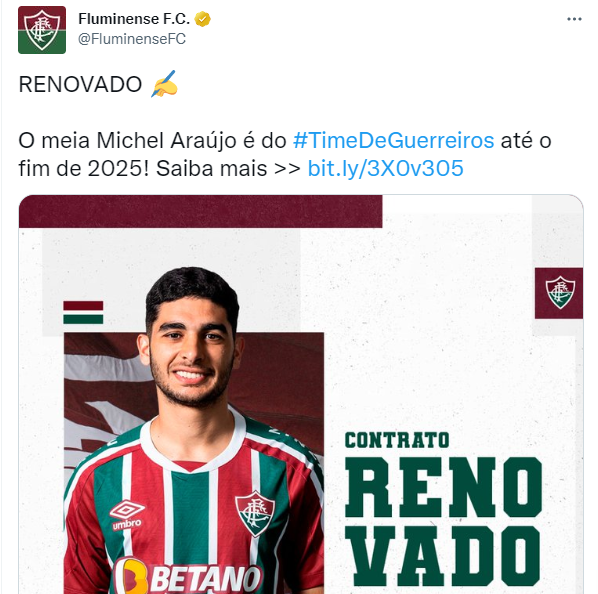The height and width of the screenshot is (594, 598).
Task: Click the large VADO text in the image
Action: [445, 555]
